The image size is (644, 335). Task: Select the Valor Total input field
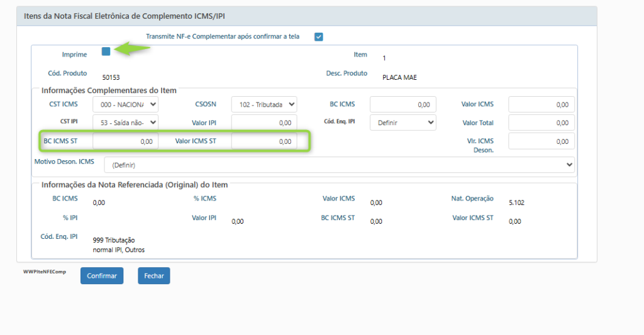point(541,123)
